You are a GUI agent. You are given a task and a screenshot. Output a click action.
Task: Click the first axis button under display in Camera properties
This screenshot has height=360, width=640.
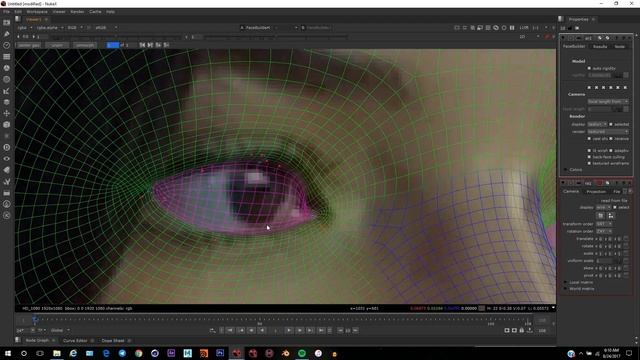pos(600,215)
